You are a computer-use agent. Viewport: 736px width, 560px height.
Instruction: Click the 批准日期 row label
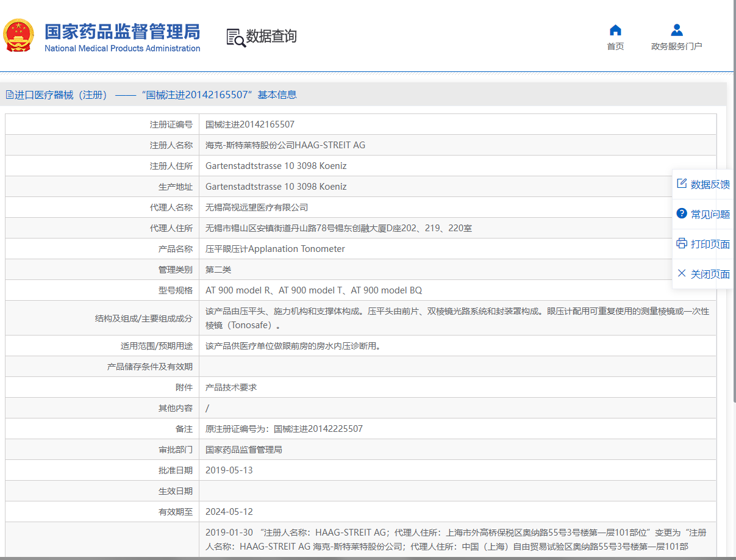pos(176,470)
